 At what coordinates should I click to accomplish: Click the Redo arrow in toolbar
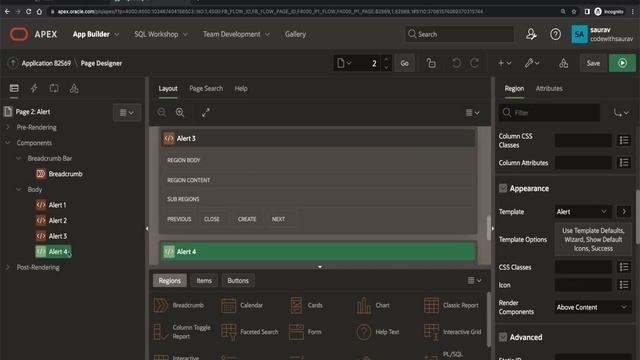pos(474,63)
